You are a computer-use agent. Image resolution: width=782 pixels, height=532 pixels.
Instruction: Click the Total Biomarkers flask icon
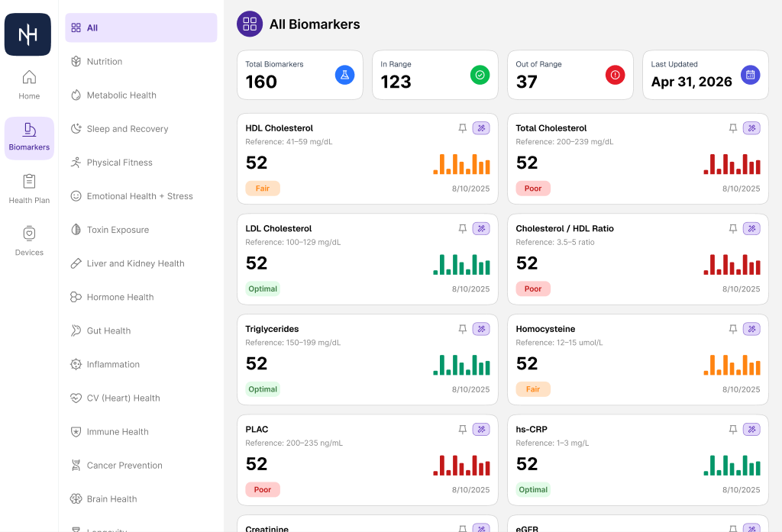[x=344, y=75]
